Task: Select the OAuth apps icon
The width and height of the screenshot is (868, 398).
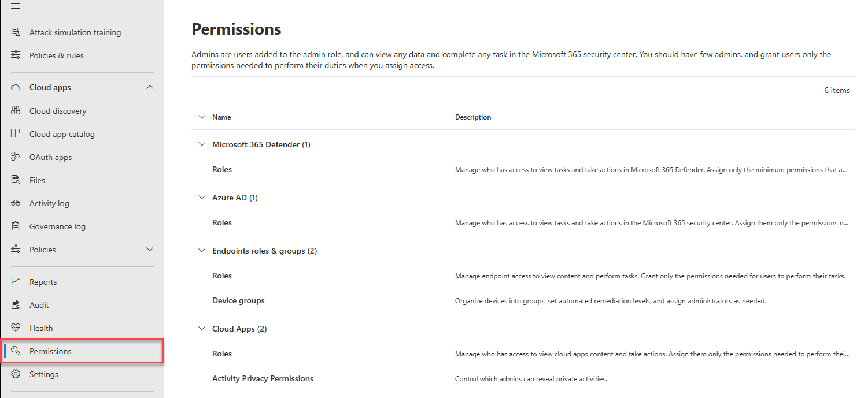Action: [x=16, y=157]
